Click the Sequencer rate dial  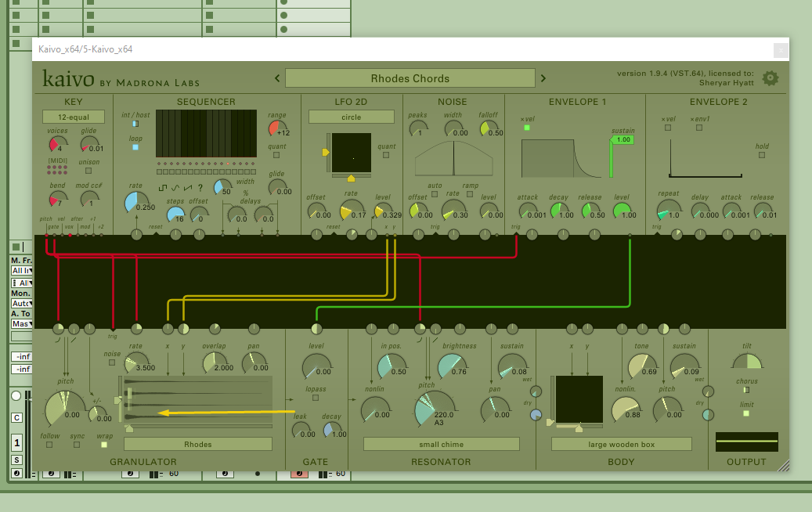(x=137, y=203)
